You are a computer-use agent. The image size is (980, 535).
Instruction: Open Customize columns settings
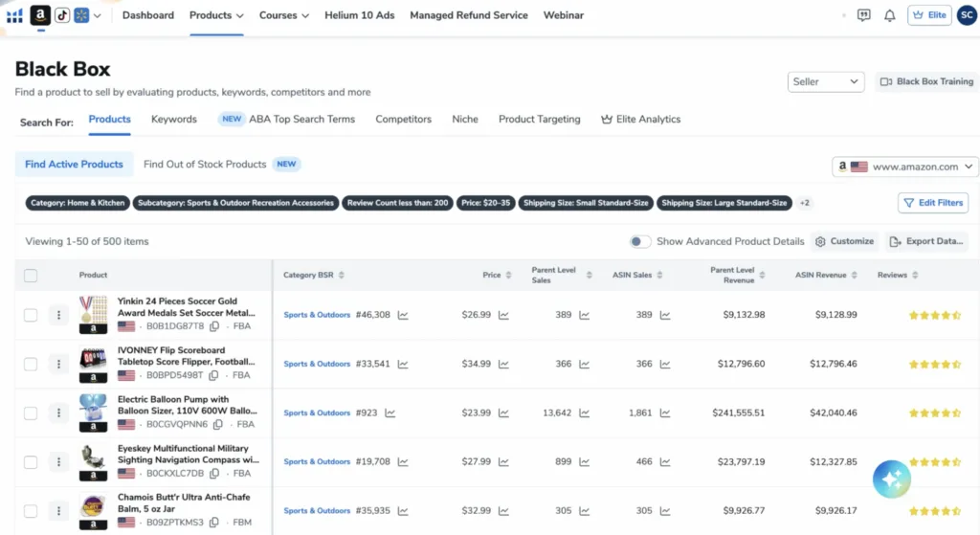click(x=844, y=241)
